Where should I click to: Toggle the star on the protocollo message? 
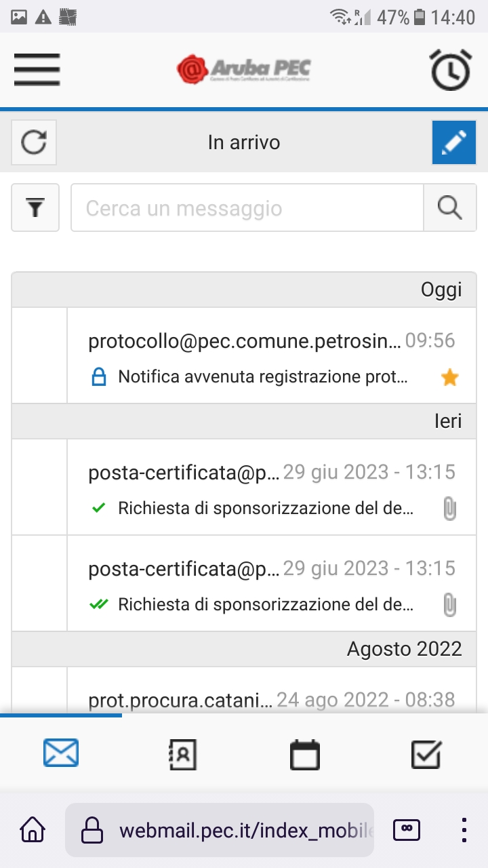(x=449, y=378)
